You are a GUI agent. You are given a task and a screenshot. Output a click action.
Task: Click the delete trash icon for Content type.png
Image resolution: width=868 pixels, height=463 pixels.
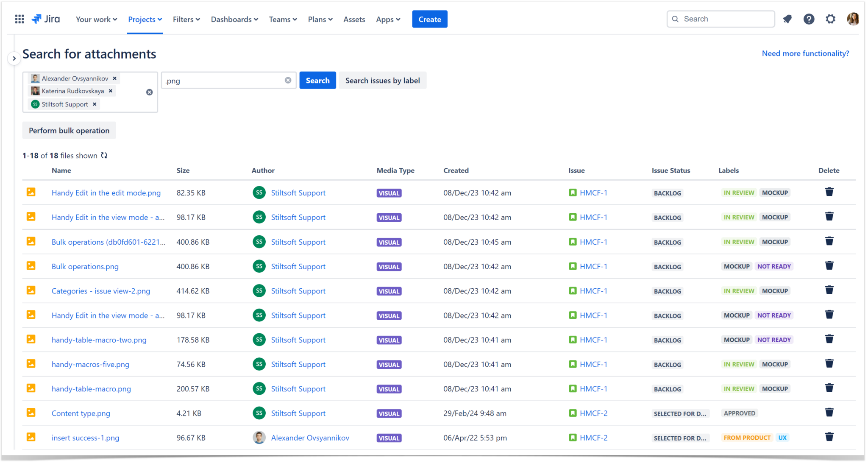tap(829, 412)
